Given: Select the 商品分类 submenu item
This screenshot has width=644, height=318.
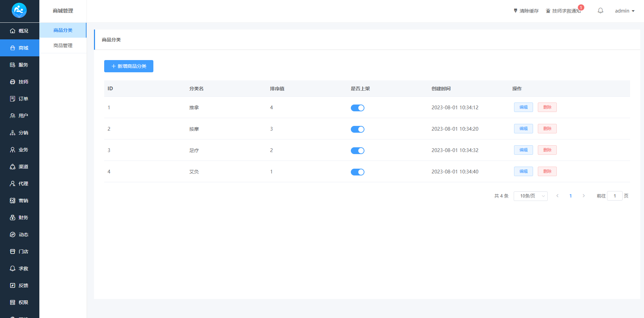Looking at the screenshot, I should tap(63, 30).
